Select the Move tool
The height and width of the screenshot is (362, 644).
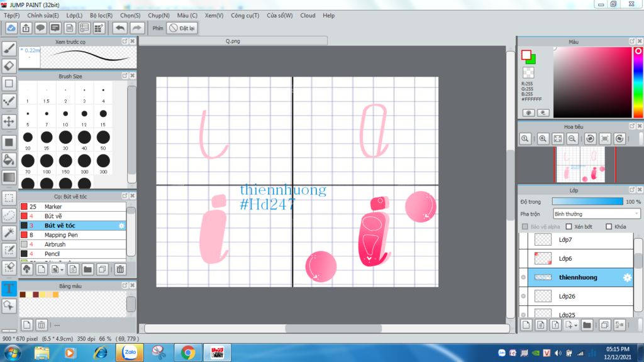9,121
